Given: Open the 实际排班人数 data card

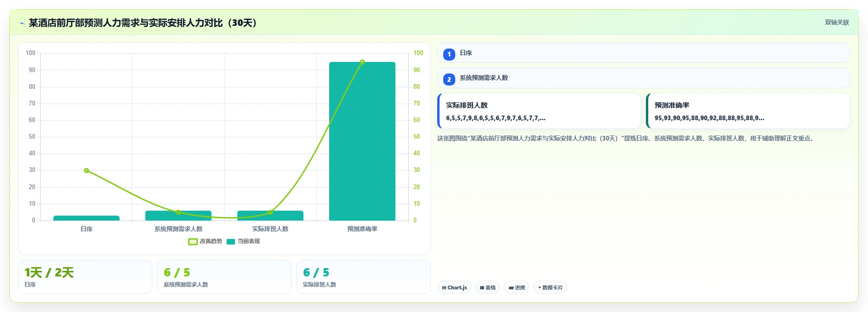Looking at the screenshot, I should (x=539, y=111).
